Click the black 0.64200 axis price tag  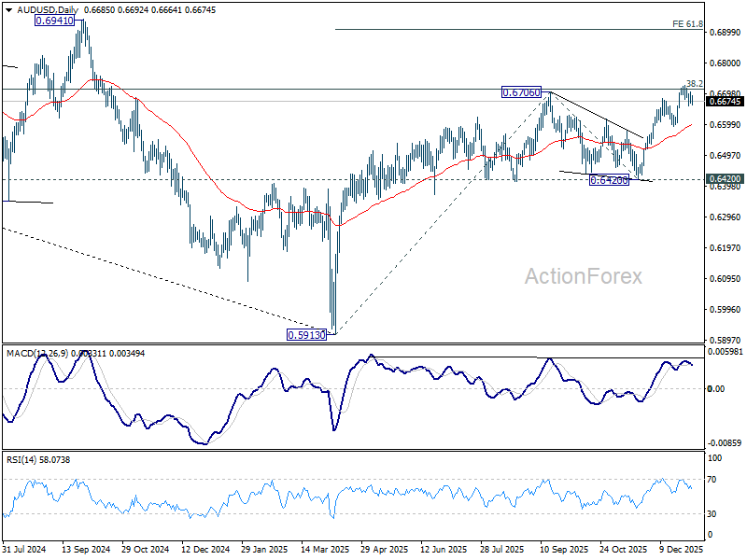tap(726, 178)
